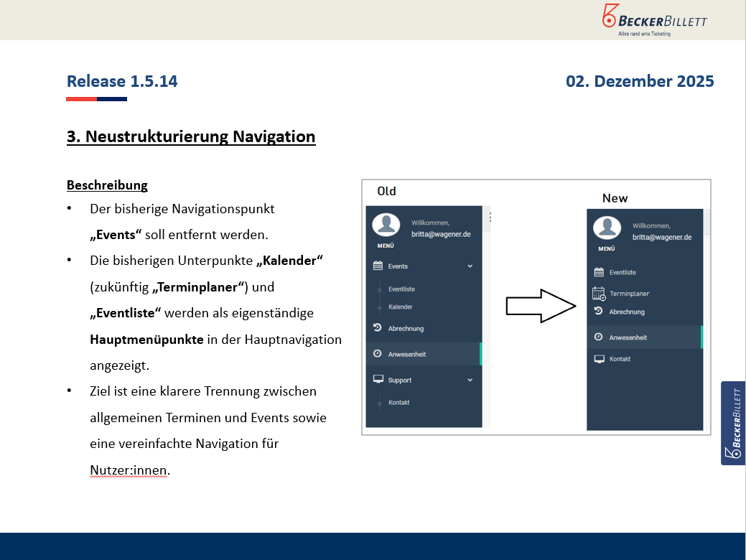Open Abrechnung in the New menu
746x560 pixels.
[627, 312]
